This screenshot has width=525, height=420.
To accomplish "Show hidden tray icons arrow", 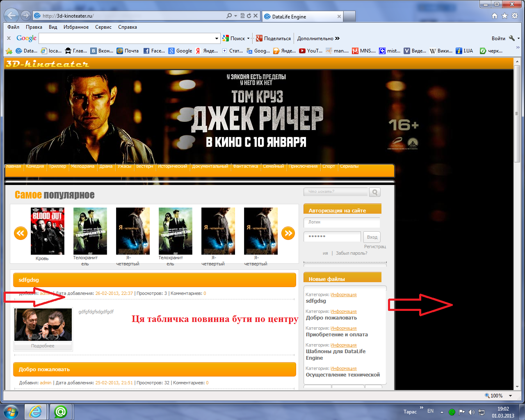I will [442, 412].
